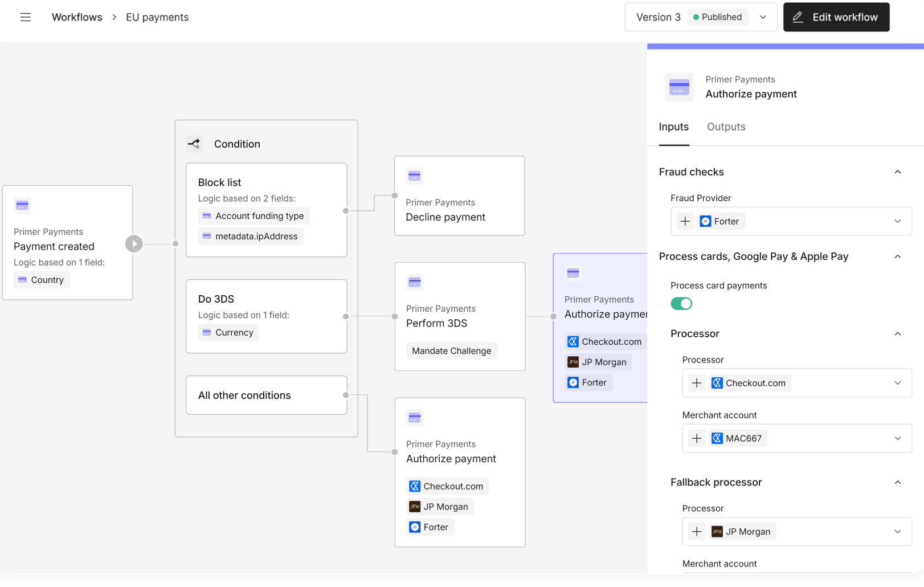This screenshot has width=924, height=587.
Task: Click Checkout.com chip in selected Authorize node
Action: click(605, 341)
